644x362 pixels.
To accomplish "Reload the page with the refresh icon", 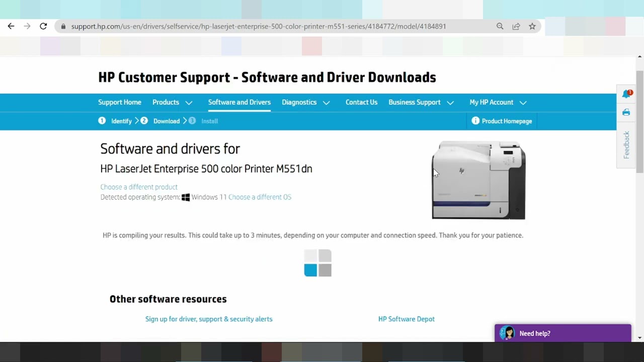I will [43, 26].
